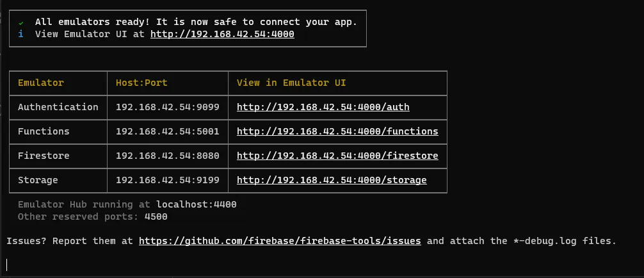The width and height of the screenshot is (644, 278).
Task: Click the green checkmark next to 'All emulators ready'
Action: click(x=20, y=22)
